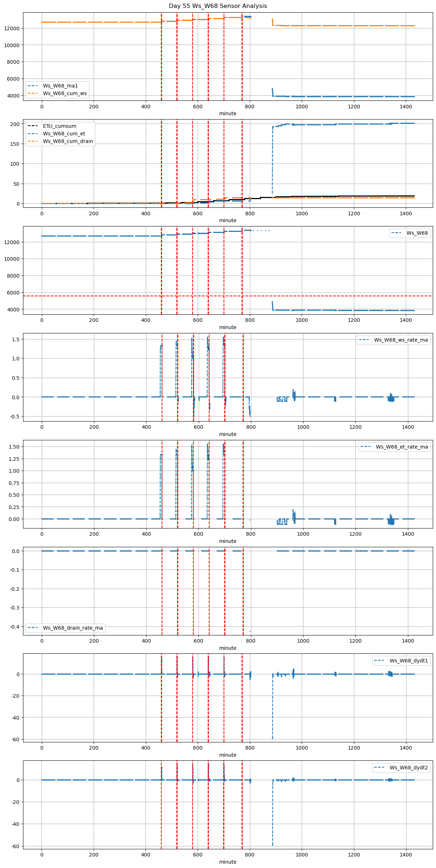Click the horizontal red dashed threshold line
The height and width of the screenshot is (868, 436).
(108, 296)
